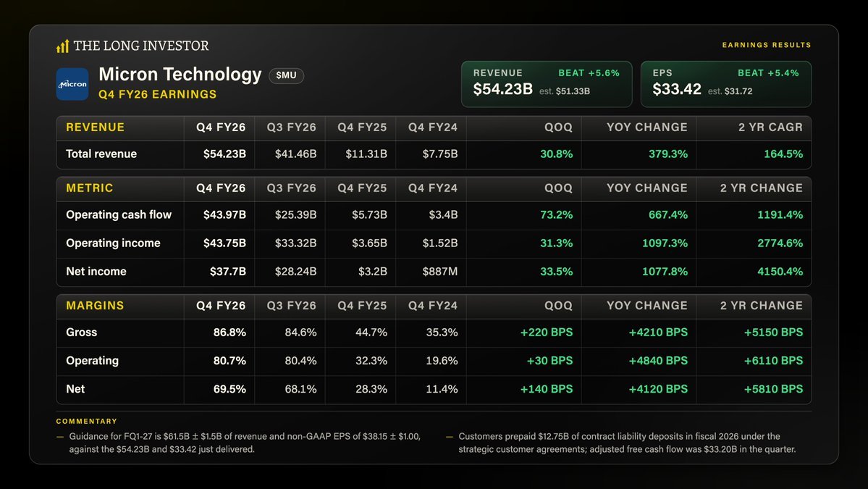The image size is (868, 489).
Task: Click The Long Investor bar chart icon
Action: pyautogui.click(x=62, y=46)
